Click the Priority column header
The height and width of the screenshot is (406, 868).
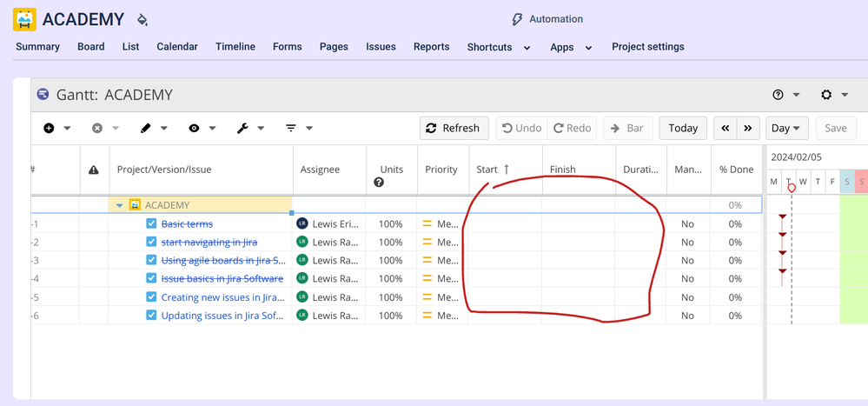click(443, 170)
